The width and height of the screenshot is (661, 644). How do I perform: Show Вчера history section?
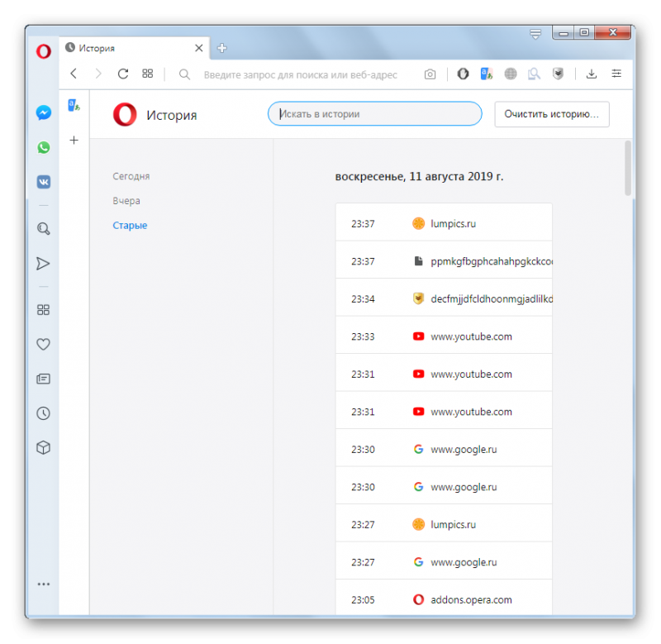(x=126, y=201)
